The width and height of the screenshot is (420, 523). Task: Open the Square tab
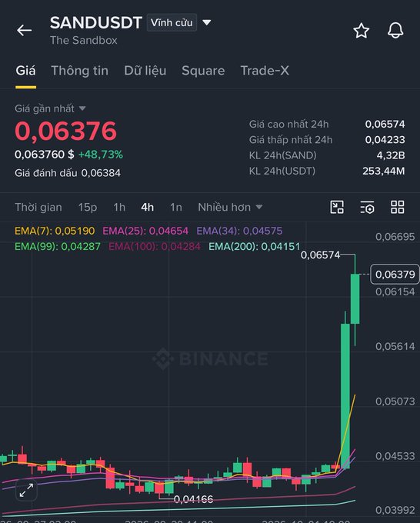coord(203,71)
